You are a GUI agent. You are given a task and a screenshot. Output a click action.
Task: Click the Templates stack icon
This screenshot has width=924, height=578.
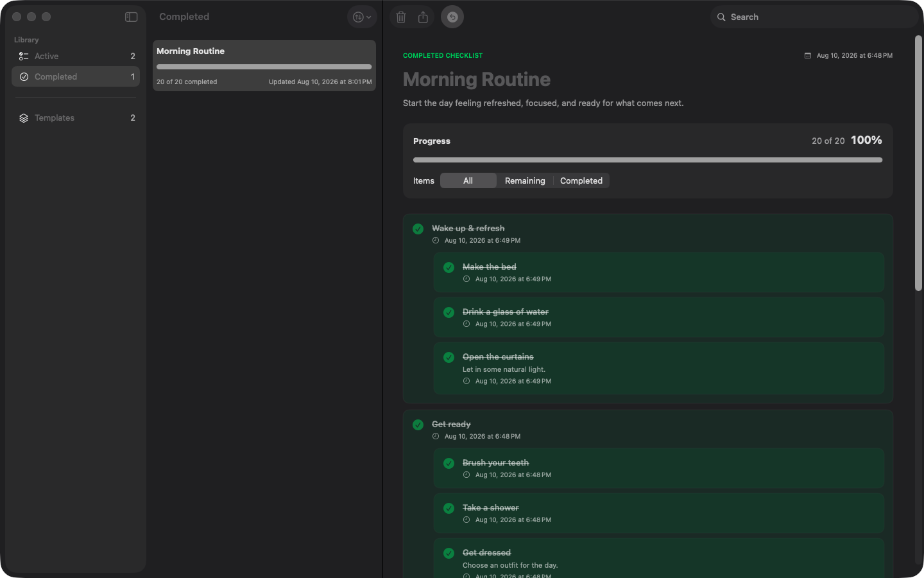[24, 118]
